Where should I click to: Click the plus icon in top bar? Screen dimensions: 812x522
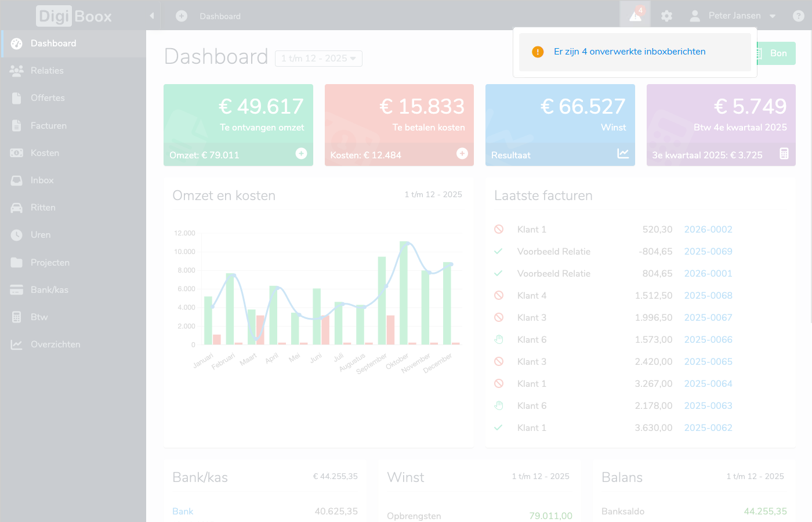[x=182, y=16]
